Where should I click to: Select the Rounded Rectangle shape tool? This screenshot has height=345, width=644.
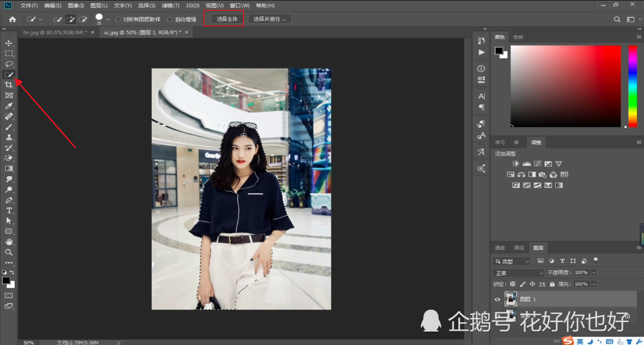[9, 231]
